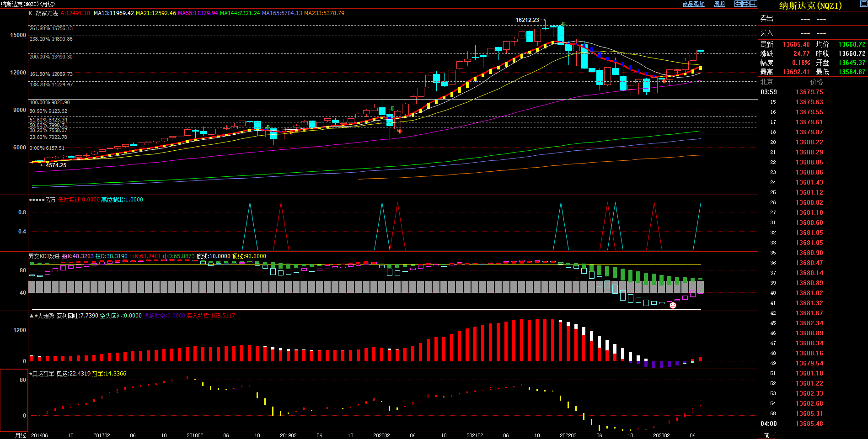Click the 纳斯达克(NQZI) quote title
Screen dimensions: 868x439
point(810,5)
